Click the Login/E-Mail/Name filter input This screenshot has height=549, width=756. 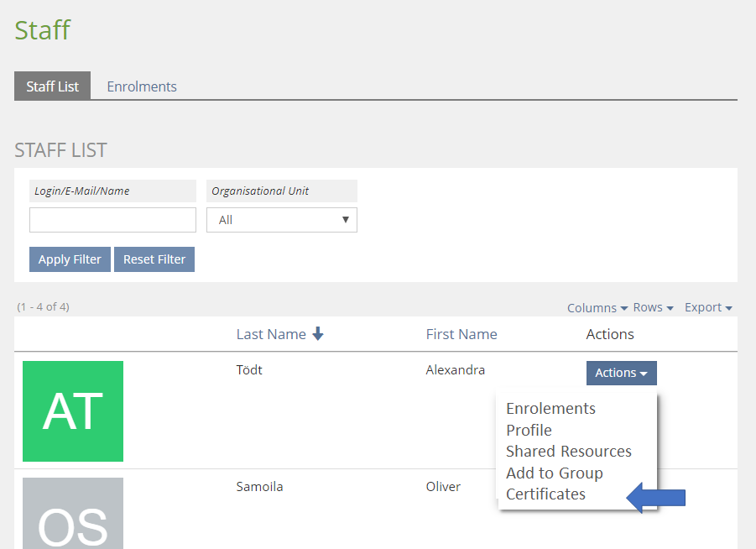112,220
